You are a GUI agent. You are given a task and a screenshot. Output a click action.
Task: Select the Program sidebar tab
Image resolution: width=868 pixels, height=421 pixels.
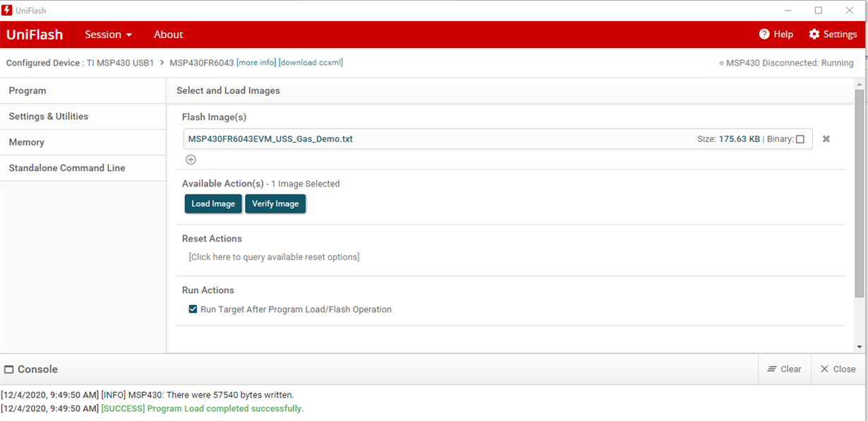coord(83,90)
